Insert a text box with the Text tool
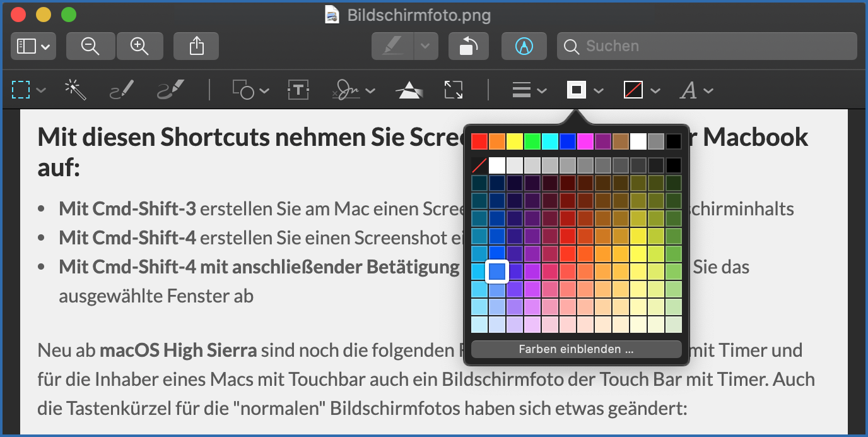This screenshot has width=868, height=437. [298, 90]
